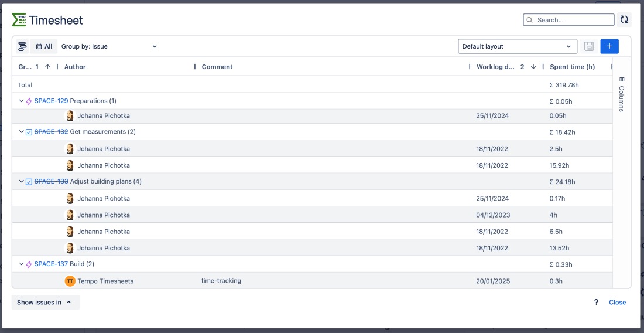Expand the Show issues in menu
644x333 pixels.
[45, 302]
